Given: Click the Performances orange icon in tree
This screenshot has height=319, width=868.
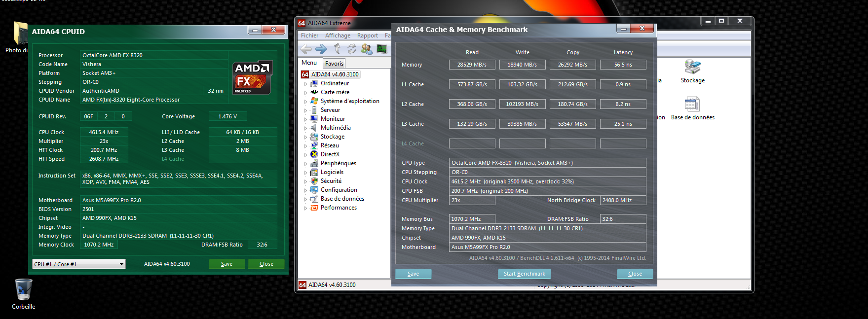Looking at the screenshot, I should (314, 208).
